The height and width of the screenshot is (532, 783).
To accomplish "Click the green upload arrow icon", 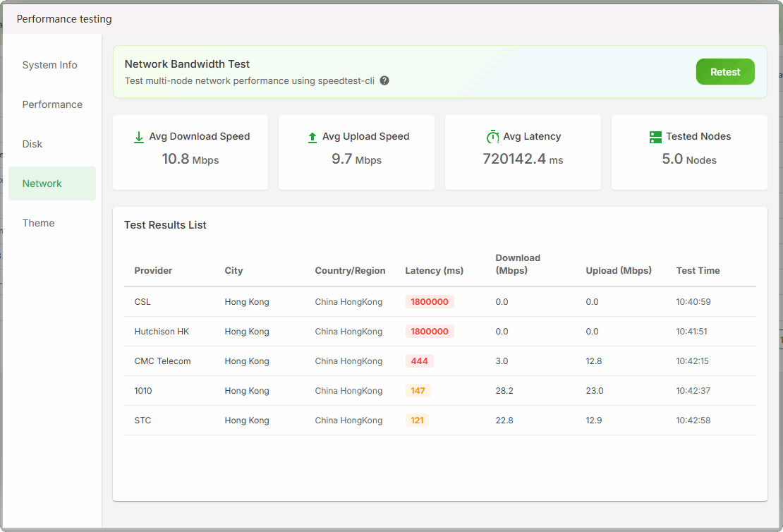I will 312,137.
